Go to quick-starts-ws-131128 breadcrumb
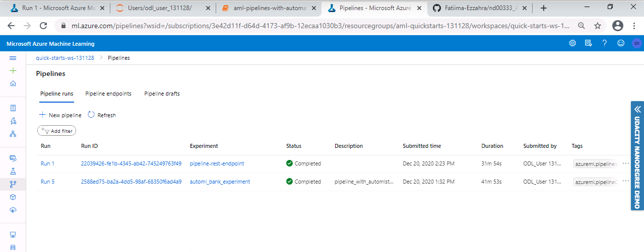The image size is (644, 252). (65, 58)
